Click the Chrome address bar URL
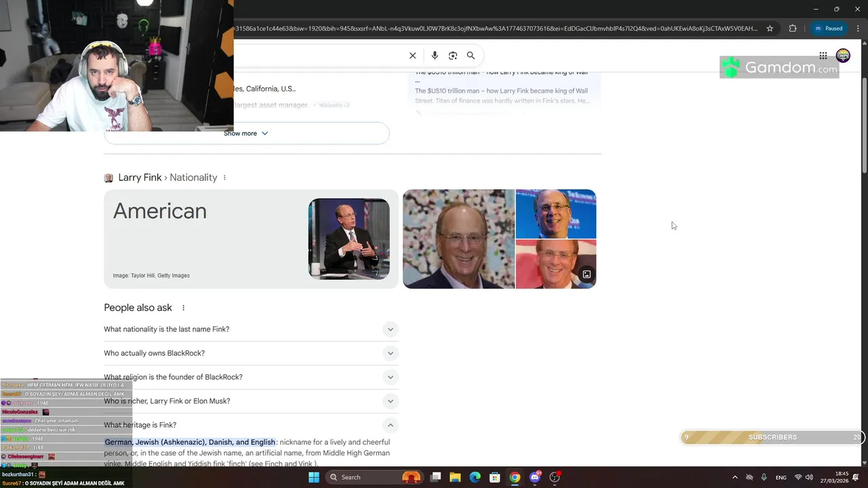The image size is (868, 488). tap(495, 28)
